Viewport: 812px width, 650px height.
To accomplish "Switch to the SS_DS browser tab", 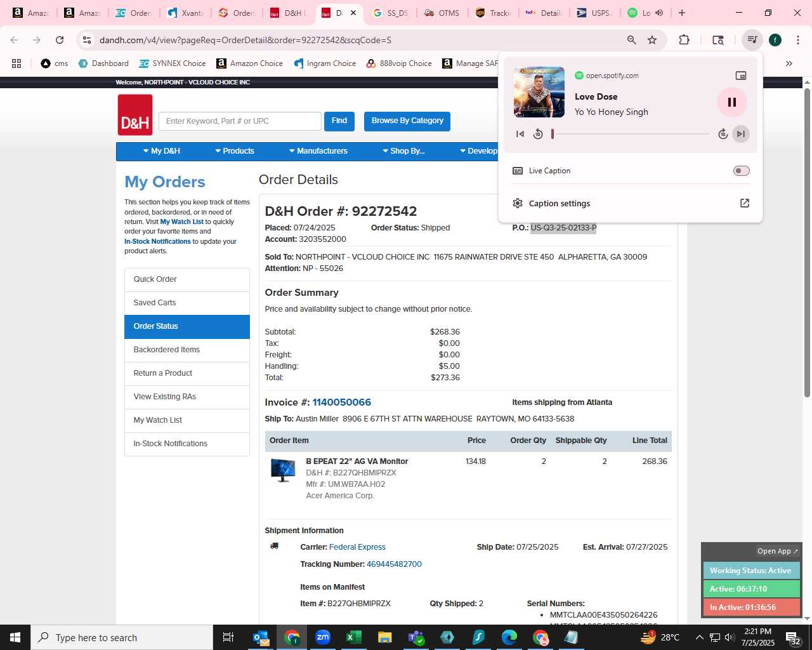I will click(391, 13).
